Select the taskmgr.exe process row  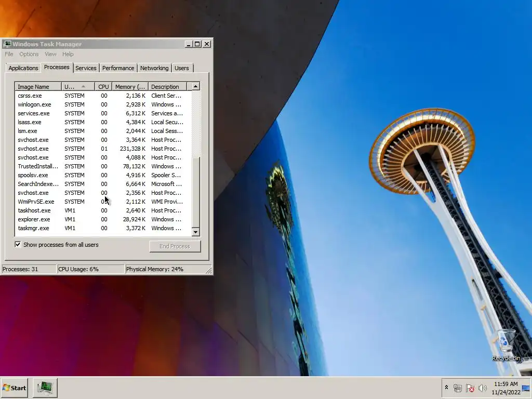pos(103,228)
